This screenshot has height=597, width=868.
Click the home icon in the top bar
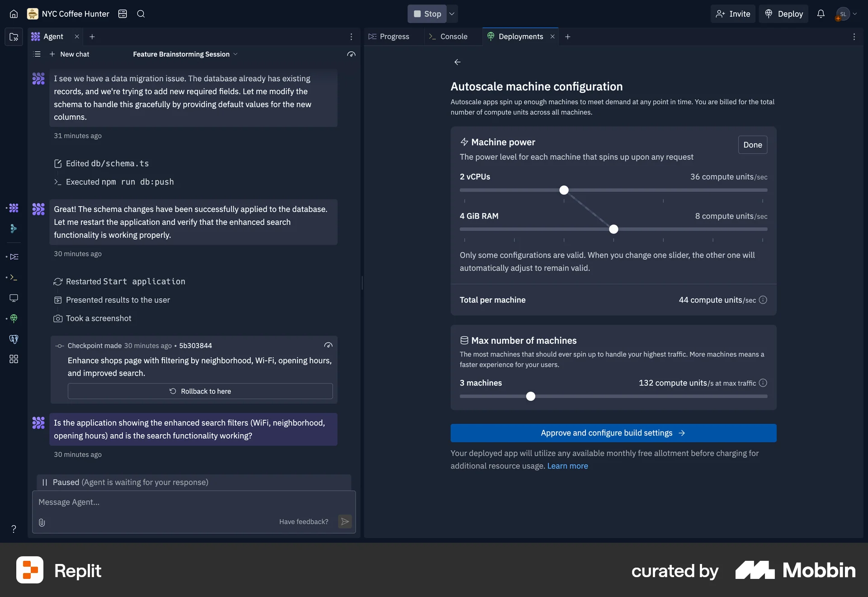coord(14,14)
